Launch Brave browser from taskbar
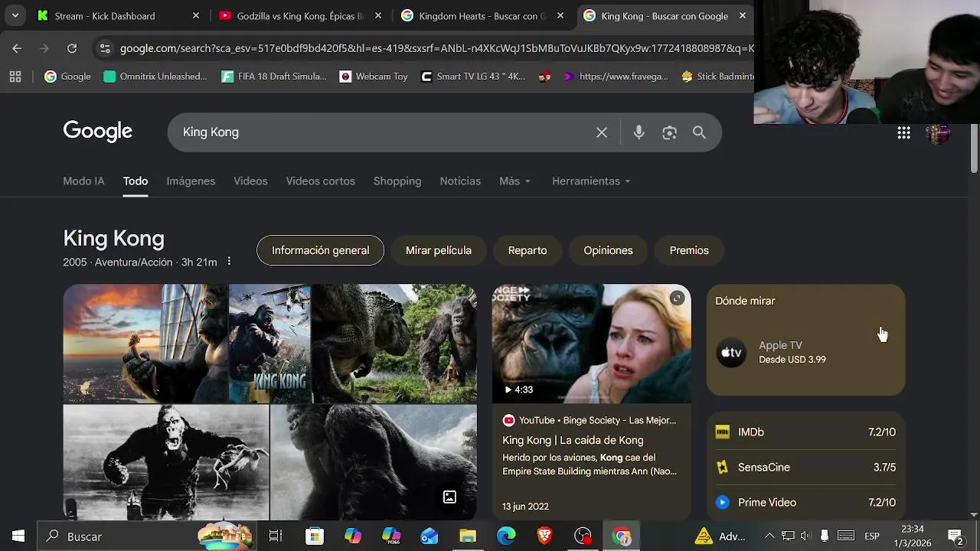 pos(544,536)
